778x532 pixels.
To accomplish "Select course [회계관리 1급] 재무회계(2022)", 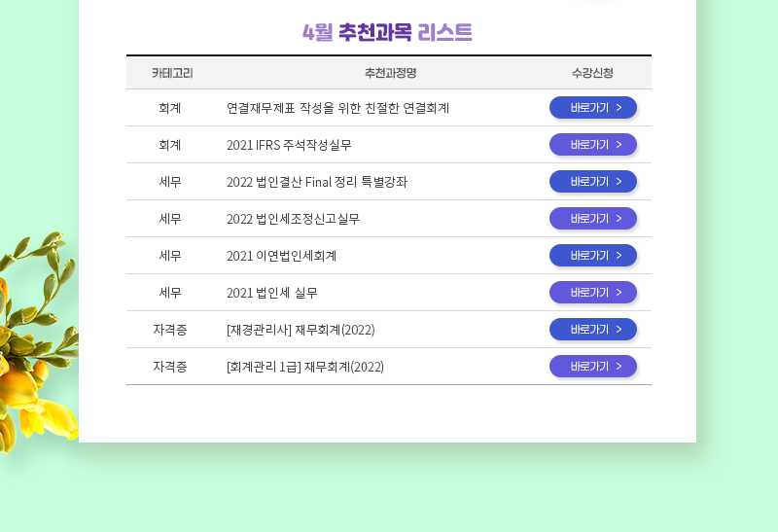I will point(305,367).
